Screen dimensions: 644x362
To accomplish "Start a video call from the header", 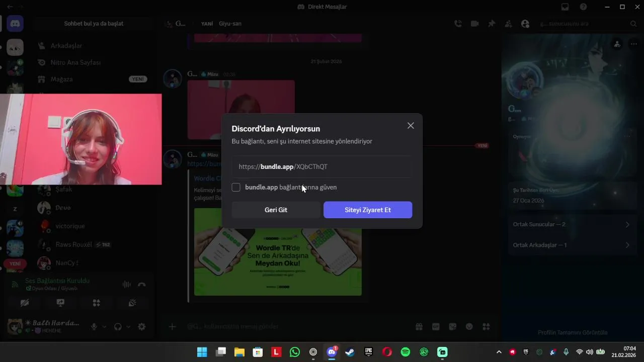I will (x=474, y=24).
